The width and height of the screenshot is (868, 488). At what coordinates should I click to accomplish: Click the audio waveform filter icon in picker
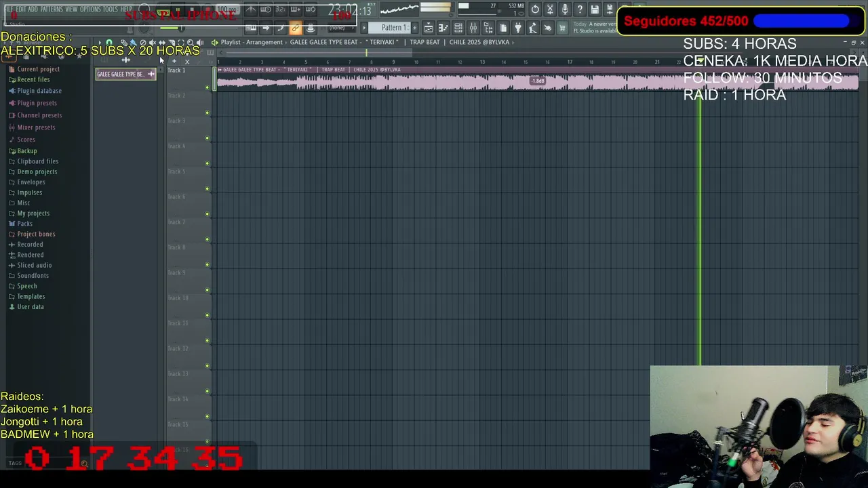click(126, 60)
